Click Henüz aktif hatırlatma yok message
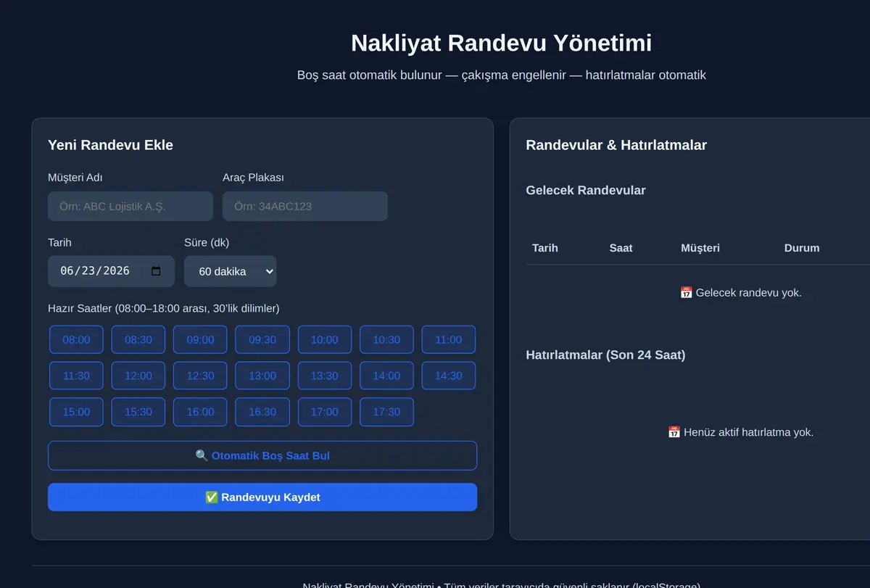870x588 pixels. coord(741,432)
